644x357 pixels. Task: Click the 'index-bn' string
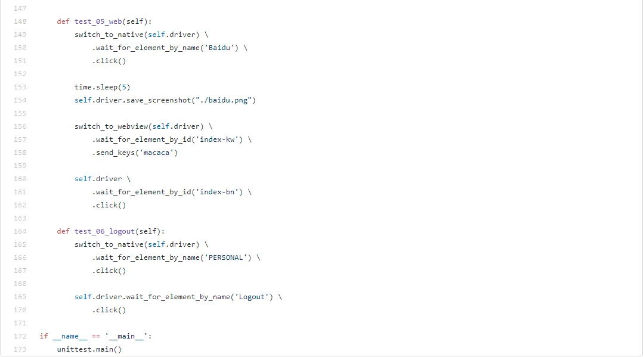point(219,193)
